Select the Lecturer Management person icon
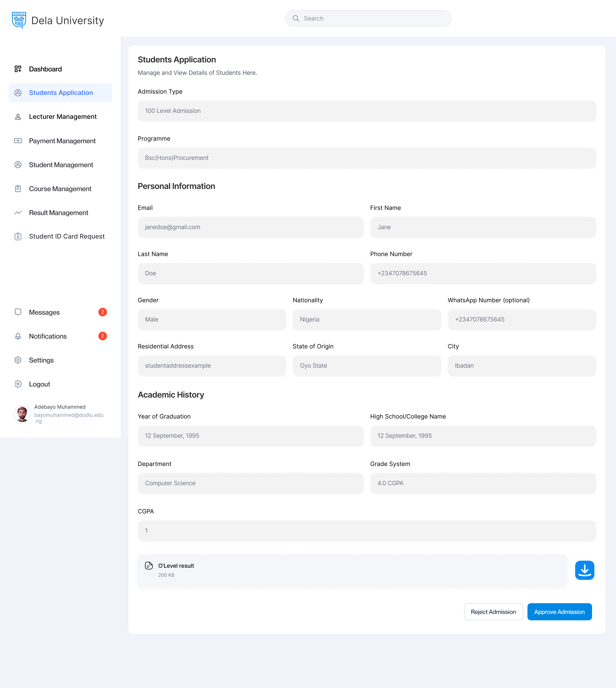The height and width of the screenshot is (688, 616). pos(18,116)
